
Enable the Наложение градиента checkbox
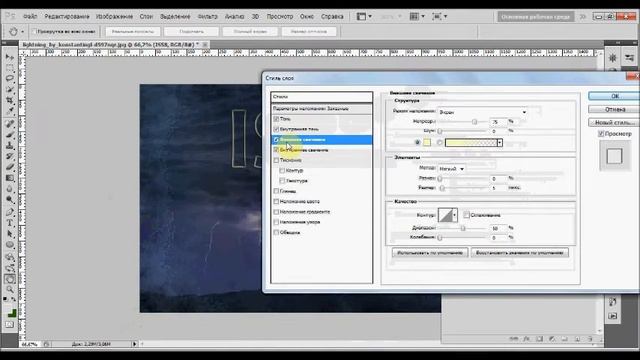276,212
